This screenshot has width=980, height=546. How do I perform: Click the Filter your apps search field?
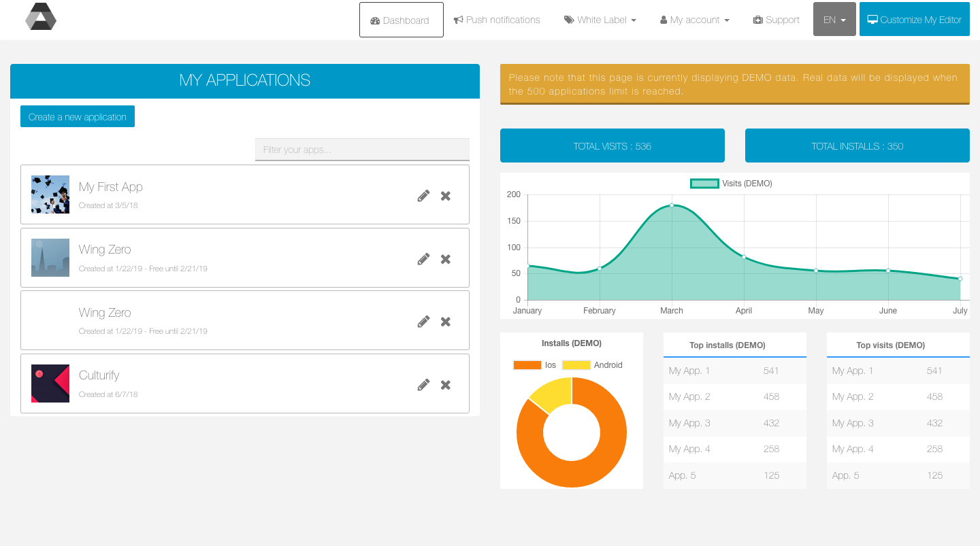click(362, 150)
